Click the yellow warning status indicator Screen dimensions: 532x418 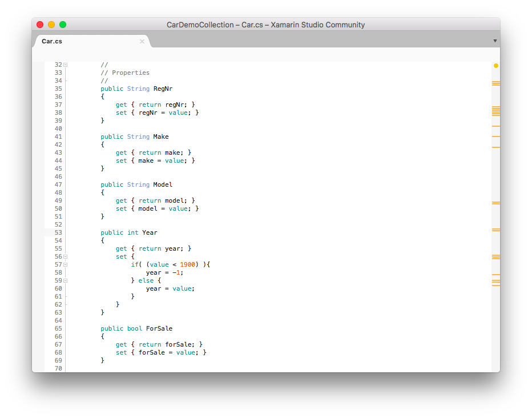point(495,66)
